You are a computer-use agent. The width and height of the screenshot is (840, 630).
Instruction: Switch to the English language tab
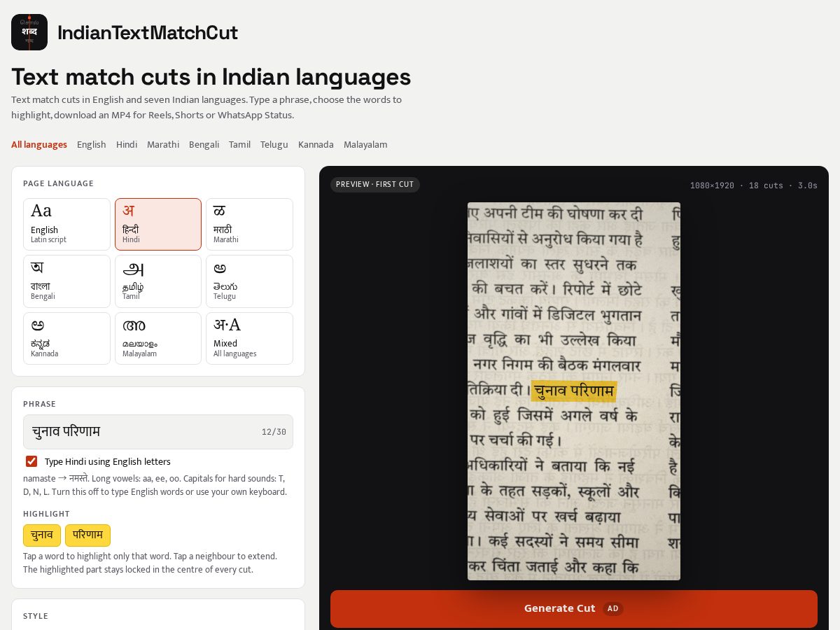click(x=92, y=145)
